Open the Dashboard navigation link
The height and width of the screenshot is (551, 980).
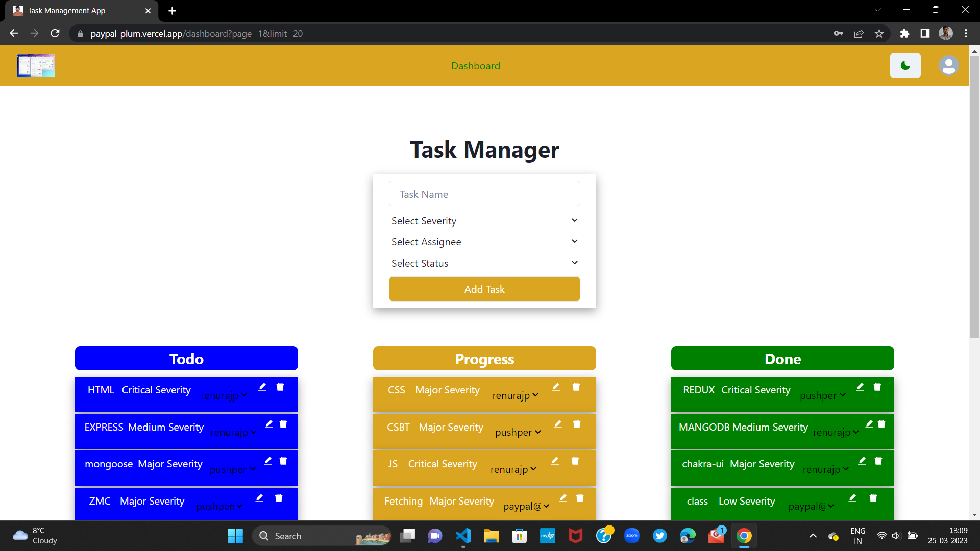click(x=475, y=66)
